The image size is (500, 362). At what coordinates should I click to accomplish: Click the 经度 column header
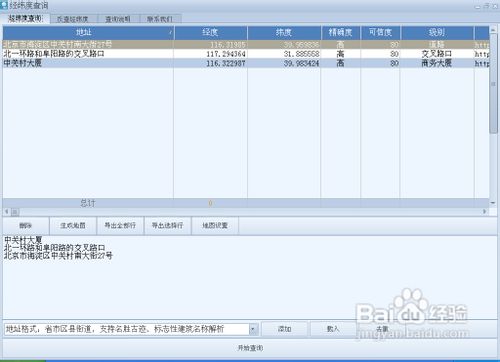(x=211, y=32)
